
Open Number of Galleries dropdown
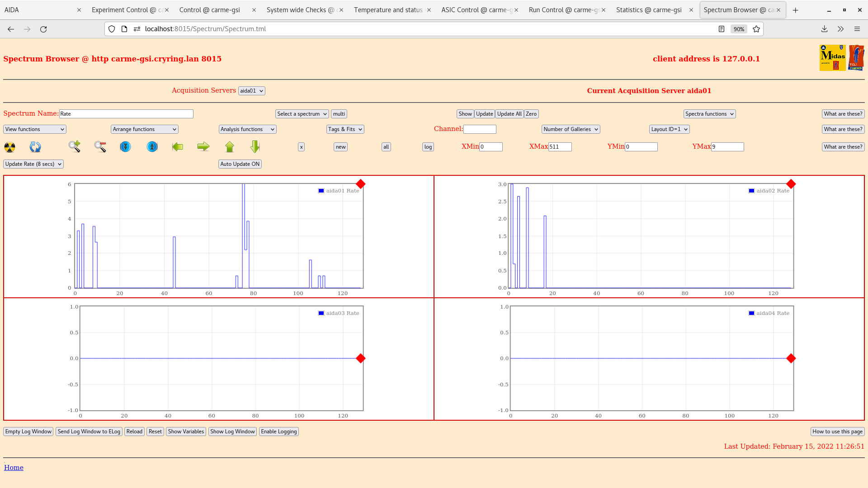pos(571,129)
